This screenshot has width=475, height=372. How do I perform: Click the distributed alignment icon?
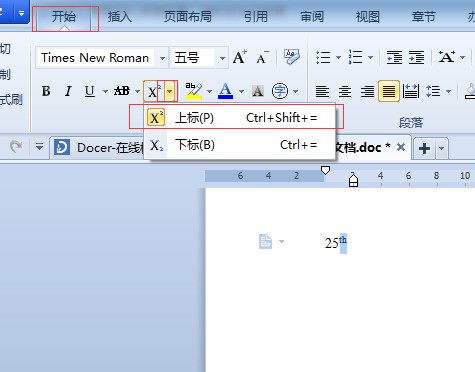pos(411,91)
